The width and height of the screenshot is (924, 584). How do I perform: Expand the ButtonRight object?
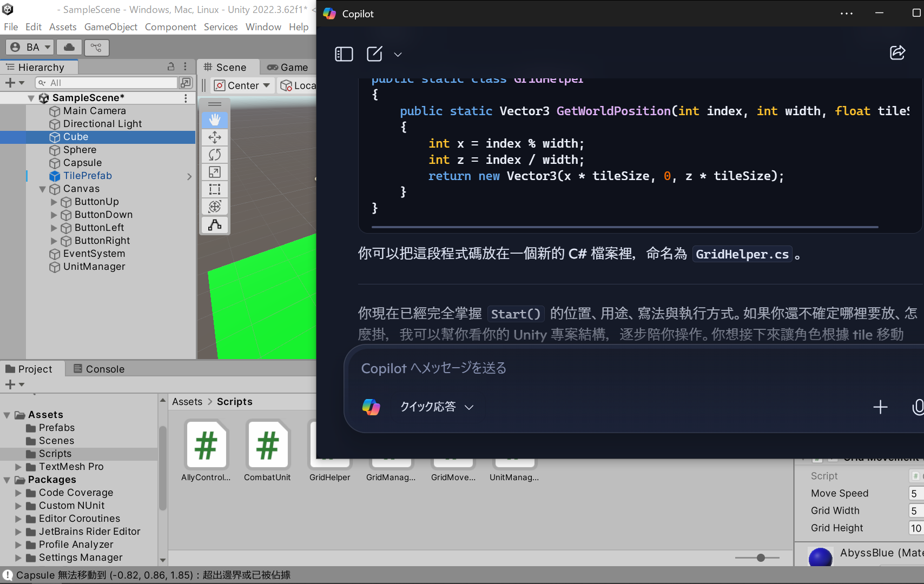coord(54,241)
